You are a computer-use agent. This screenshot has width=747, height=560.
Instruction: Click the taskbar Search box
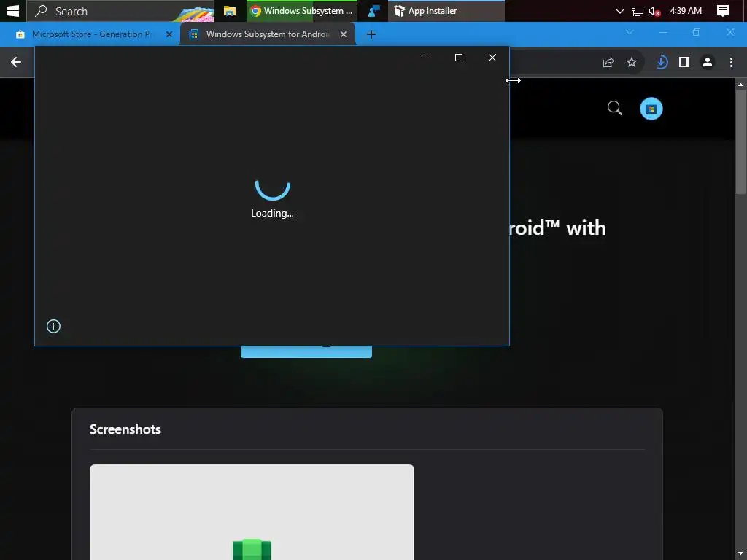tap(120, 10)
